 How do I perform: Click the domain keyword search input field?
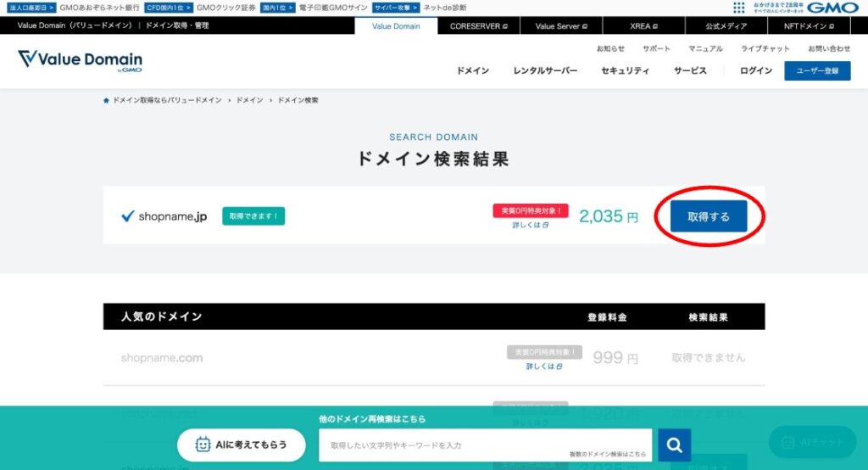(x=486, y=445)
